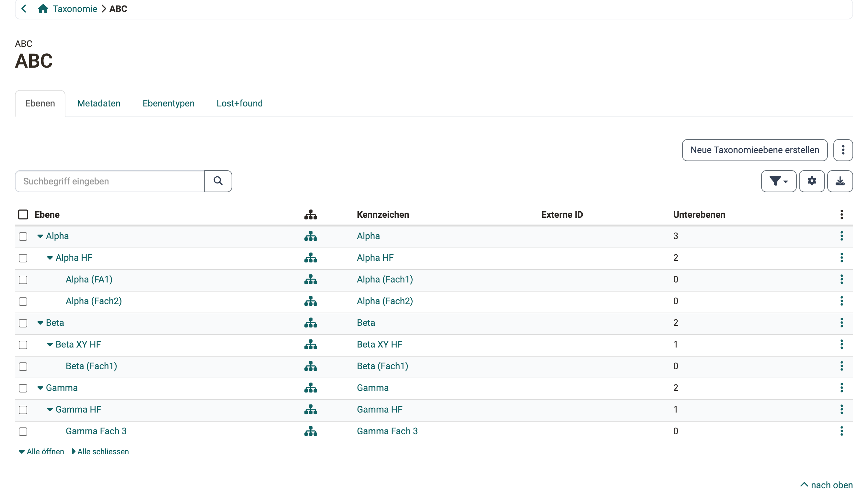
Task: Click Neue Taxonomieebene erstellen button
Action: tap(755, 150)
